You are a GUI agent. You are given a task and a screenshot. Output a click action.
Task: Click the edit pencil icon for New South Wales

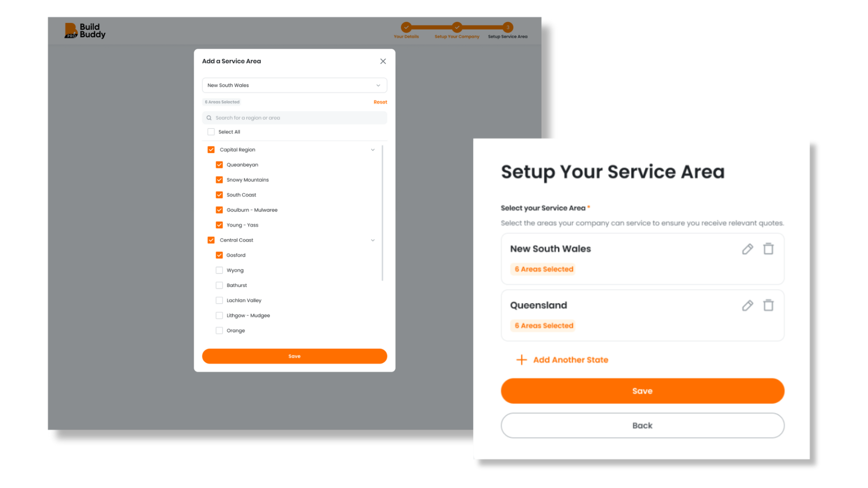pos(748,248)
